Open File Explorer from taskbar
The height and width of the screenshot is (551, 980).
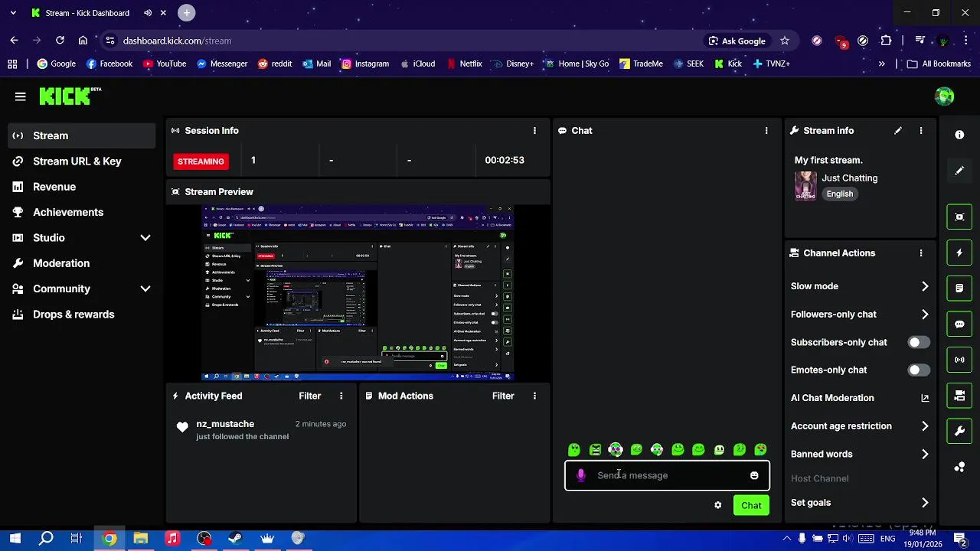coord(141,539)
